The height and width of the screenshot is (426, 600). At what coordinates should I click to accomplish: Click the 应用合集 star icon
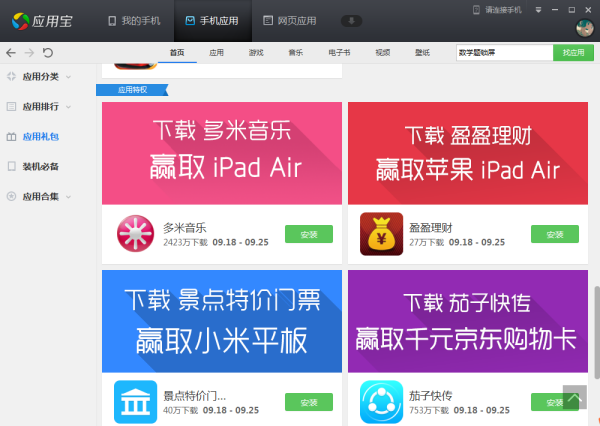11,196
